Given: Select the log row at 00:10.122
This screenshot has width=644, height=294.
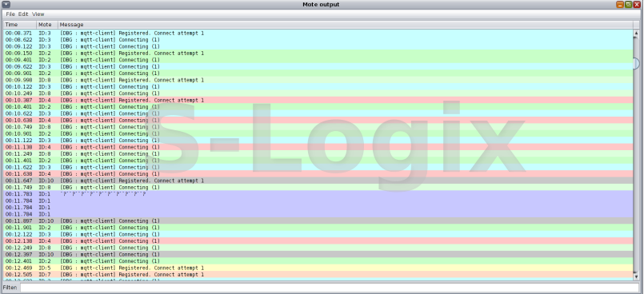Looking at the screenshot, I should 318,86.
